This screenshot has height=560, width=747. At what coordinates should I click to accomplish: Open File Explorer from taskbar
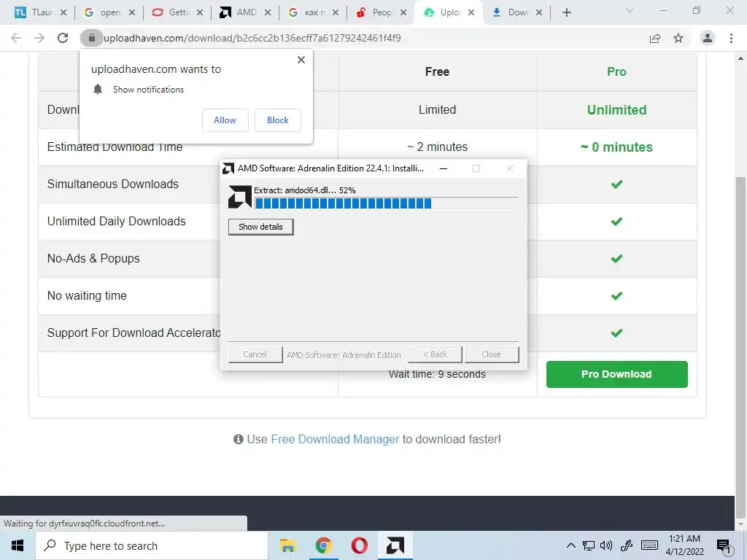(x=287, y=545)
